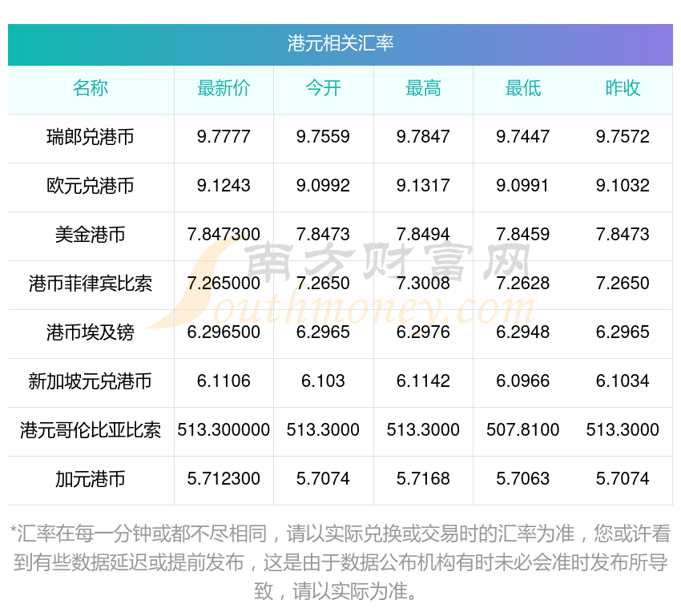This screenshot has height=616, width=681.
Task: Select latest price 7.265000
Action: click(224, 284)
